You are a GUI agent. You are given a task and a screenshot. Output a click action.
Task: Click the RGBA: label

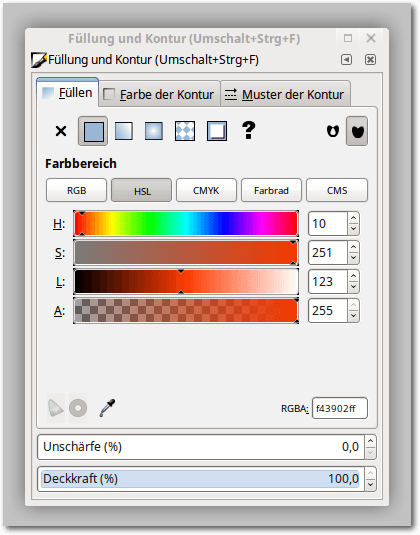(295, 408)
